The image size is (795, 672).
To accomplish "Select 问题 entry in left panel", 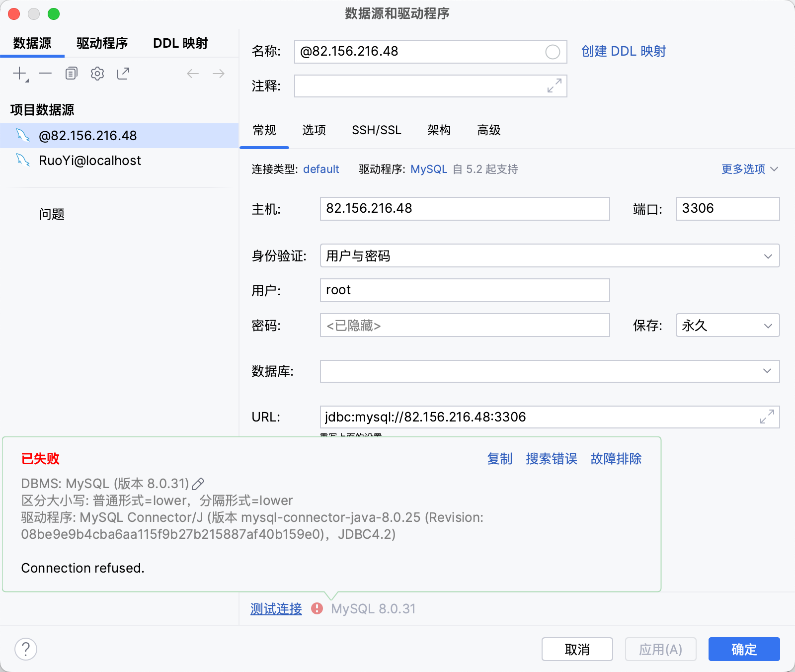I will (52, 214).
